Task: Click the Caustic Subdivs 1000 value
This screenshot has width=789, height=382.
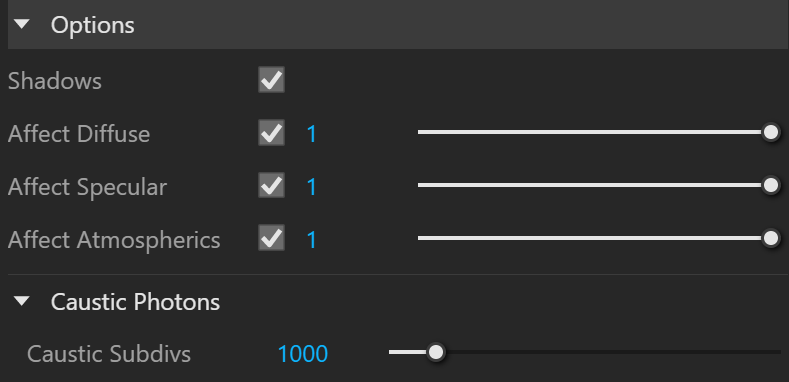Action: (303, 354)
